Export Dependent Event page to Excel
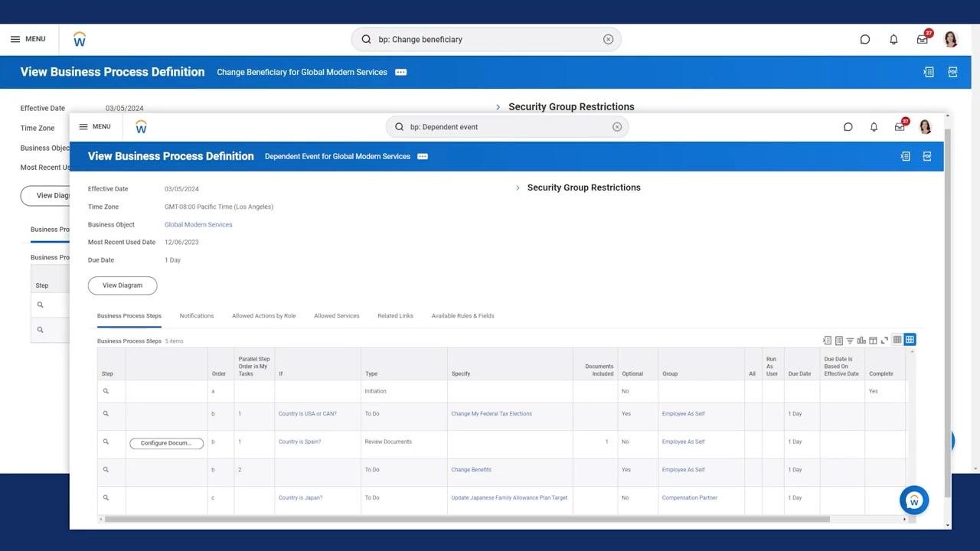980x551 pixels. [905, 156]
